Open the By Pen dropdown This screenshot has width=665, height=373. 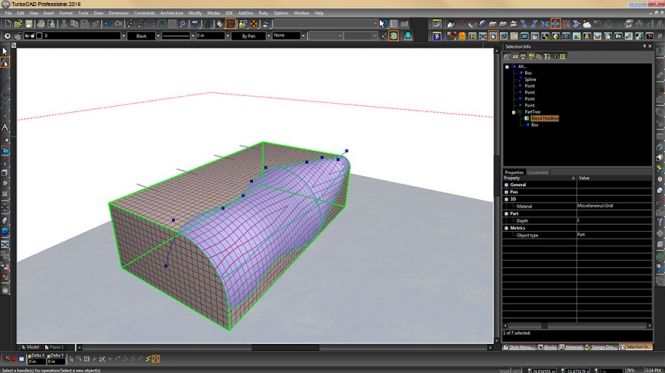pyautogui.click(x=268, y=36)
